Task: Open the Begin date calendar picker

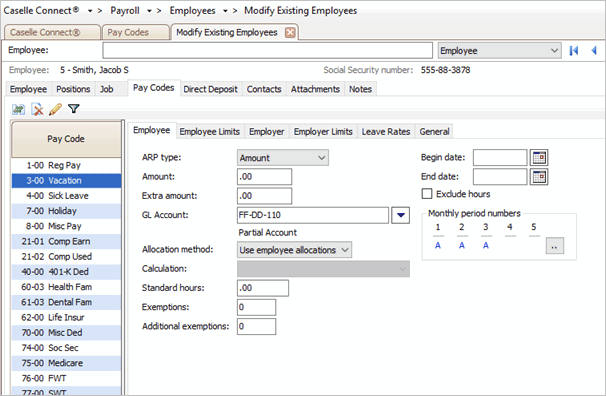Action: [539, 158]
